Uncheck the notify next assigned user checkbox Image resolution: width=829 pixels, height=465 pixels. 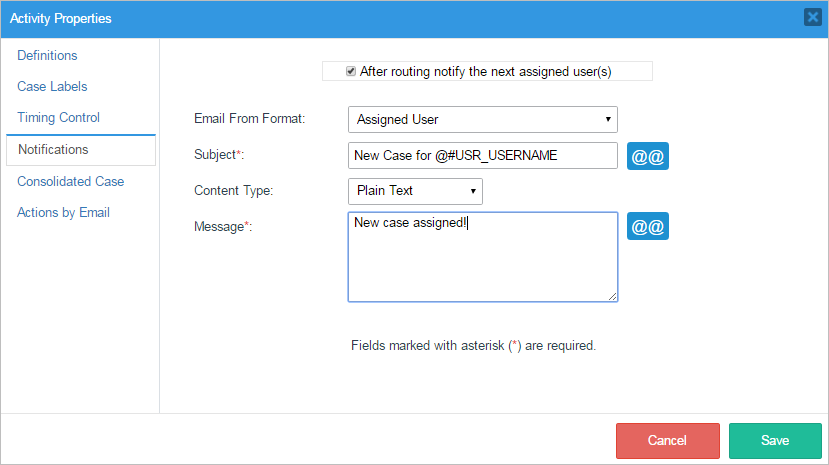click(x=351, y=71)
